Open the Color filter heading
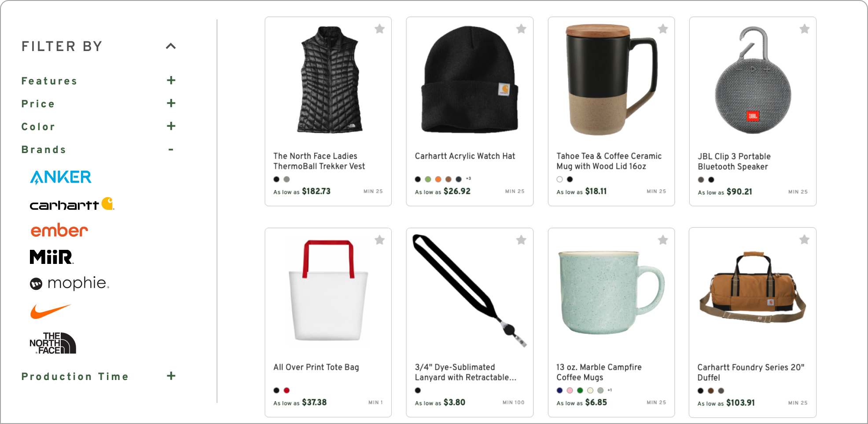 pyautogui.click(x=38, y=127)
